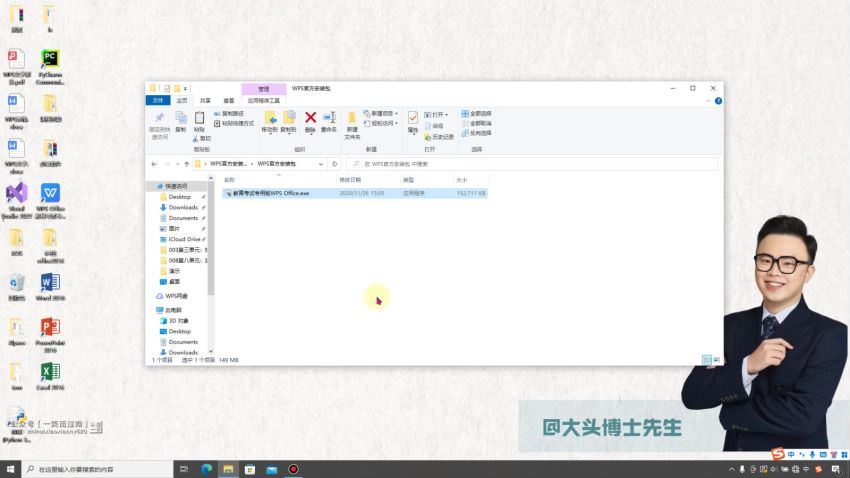
Task: Click the purple Manage (管理) contextual tab
Action: point(263,89)
